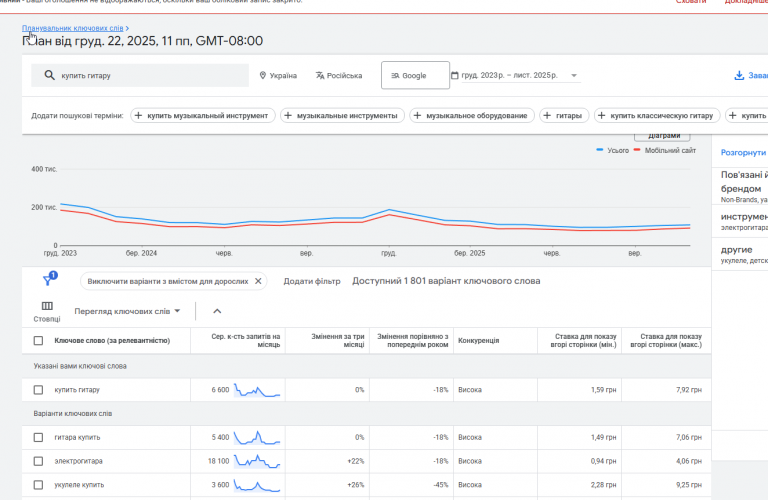
Task: Open the location pin Україна setting
Action: pyautogui.click(x=278, y=75)
